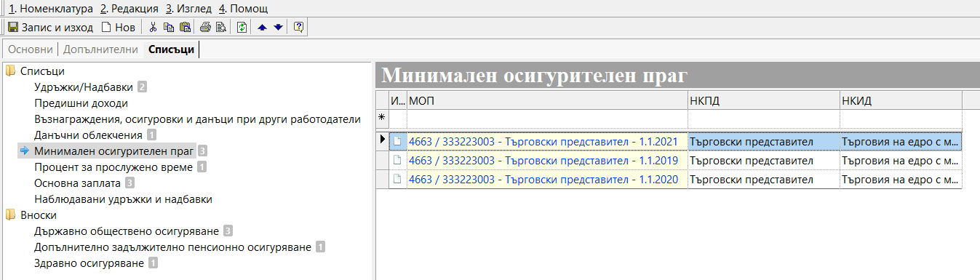The height and width of the screenshot is (280, 980).
Task: Click the Help question-mark icon
Action: tap(298, 28)
